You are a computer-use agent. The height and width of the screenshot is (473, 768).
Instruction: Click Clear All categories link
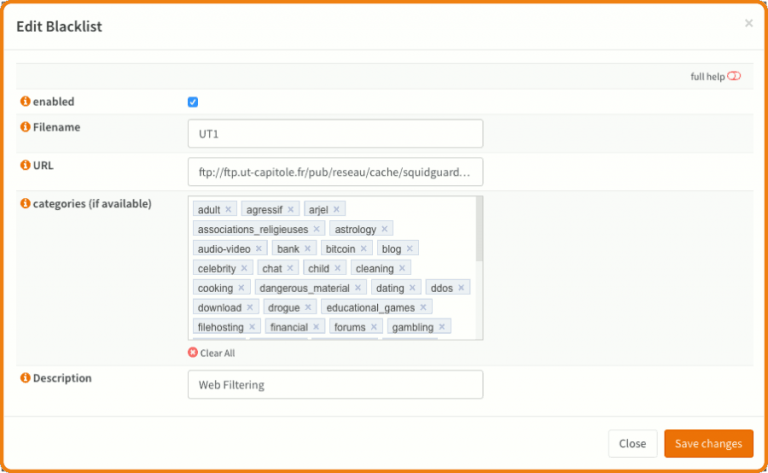coord(211,353)
